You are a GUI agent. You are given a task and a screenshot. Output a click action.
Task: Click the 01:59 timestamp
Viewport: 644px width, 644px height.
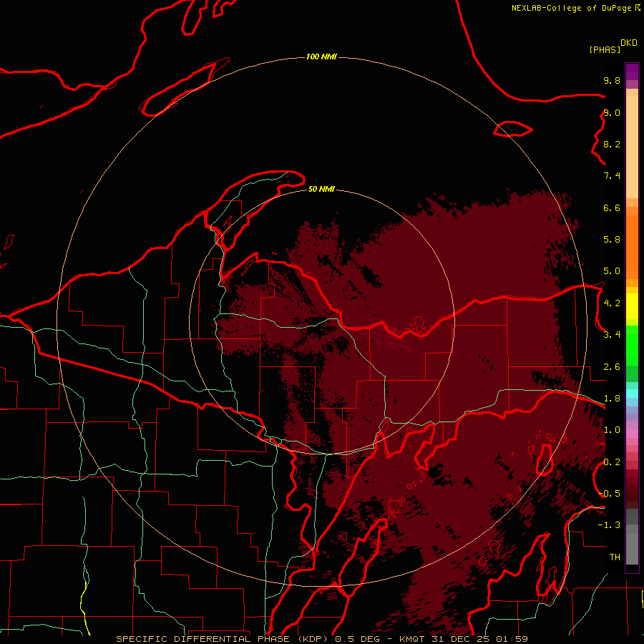click(x=512, y=639)
